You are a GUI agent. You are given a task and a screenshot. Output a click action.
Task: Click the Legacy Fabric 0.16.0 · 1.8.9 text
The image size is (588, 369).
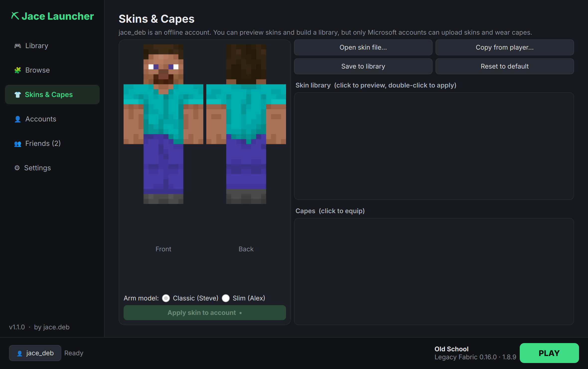(x=475, y=357)
